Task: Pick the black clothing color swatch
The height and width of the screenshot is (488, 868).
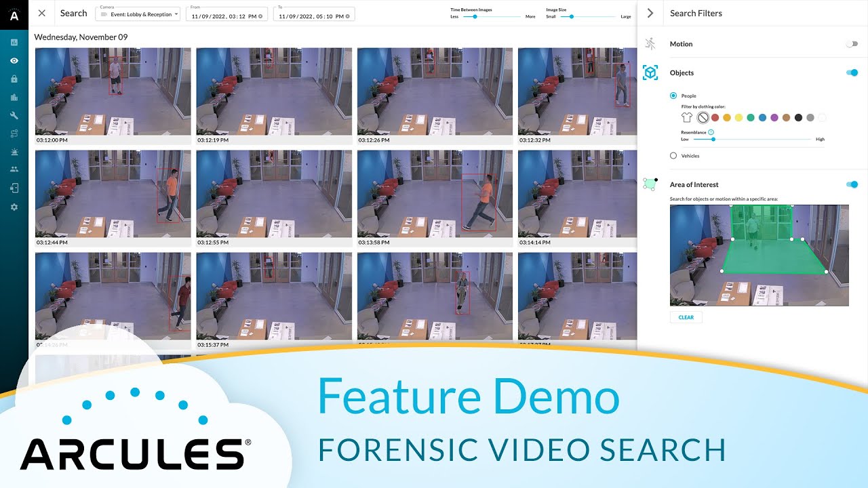Action: [x=798, y=117]
